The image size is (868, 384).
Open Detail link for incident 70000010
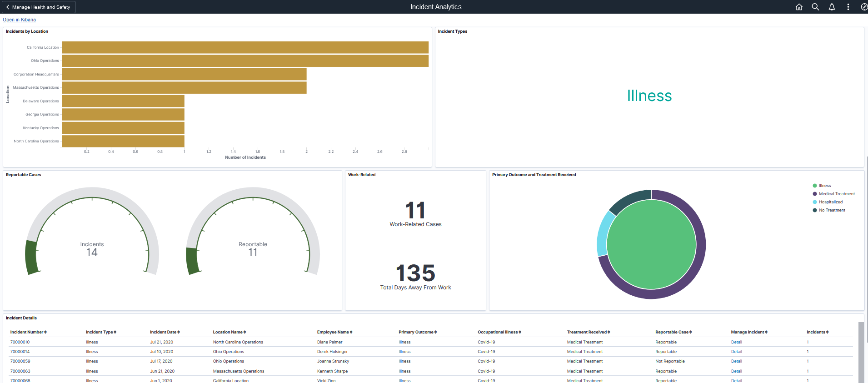pyautogui.click(x=736, y=342)
